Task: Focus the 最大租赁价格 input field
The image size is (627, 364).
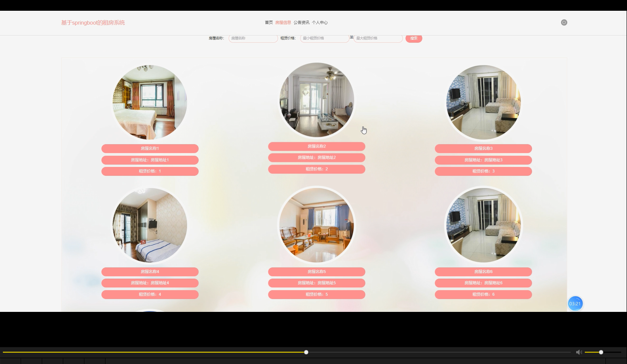Action: (378, 38)
